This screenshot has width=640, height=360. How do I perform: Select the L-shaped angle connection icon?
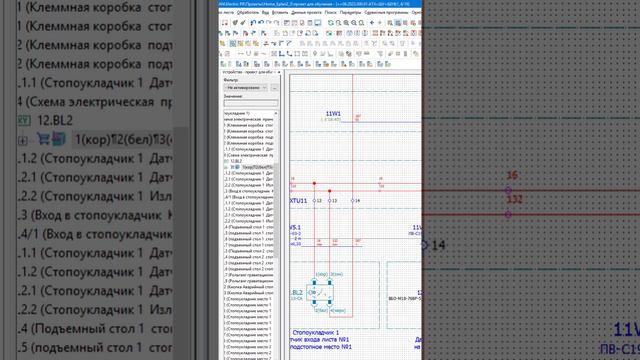tap(282, 54)
